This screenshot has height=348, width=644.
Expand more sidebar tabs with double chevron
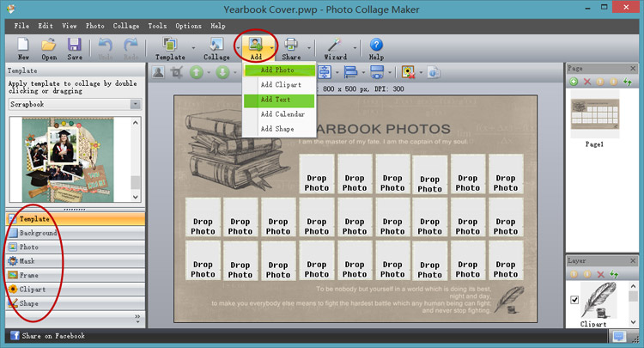[x=137, y=316]
